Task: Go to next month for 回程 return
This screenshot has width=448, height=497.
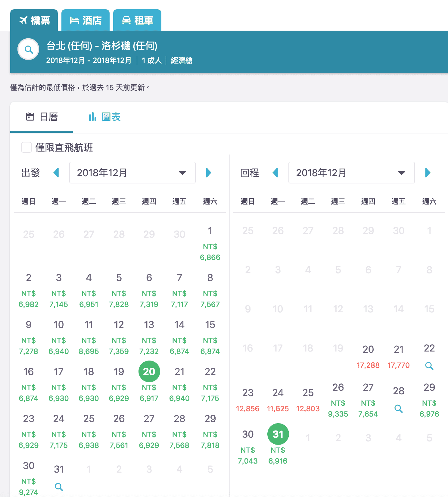Action: pos(428,173)
